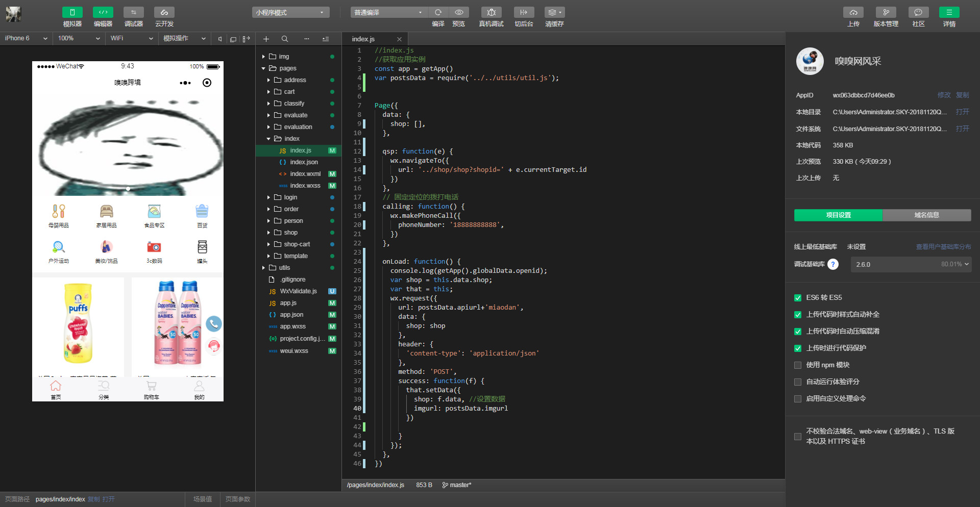Open version management (版本管理)

[x=886, y=13]
